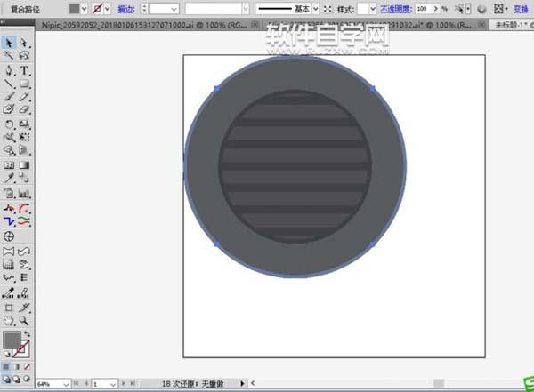
Task: Switch to the Nipic_20592052 document tab
Action: click(x=144, y=25)
